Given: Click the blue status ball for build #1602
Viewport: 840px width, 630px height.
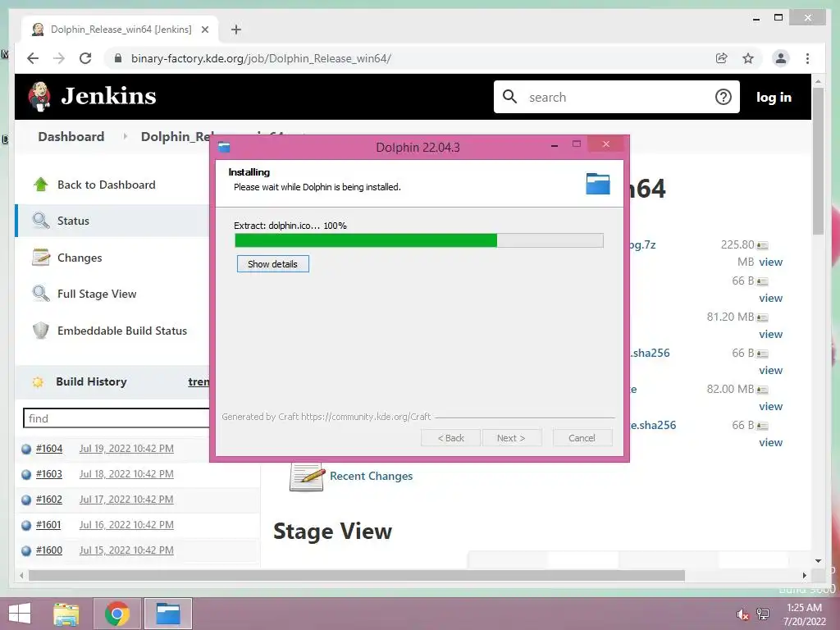Looking at the screenshot, I should 26,500.
